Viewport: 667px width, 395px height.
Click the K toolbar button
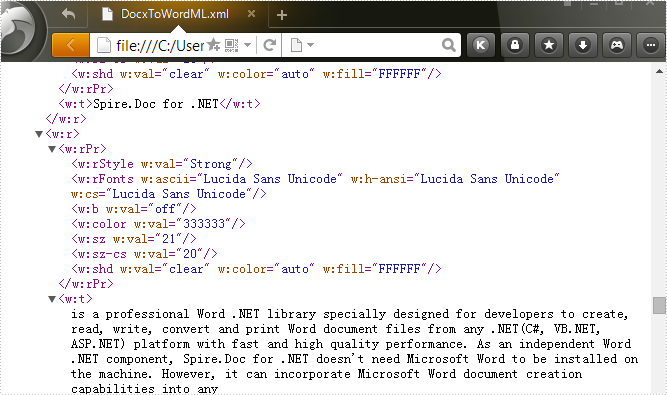coord(481,45)
